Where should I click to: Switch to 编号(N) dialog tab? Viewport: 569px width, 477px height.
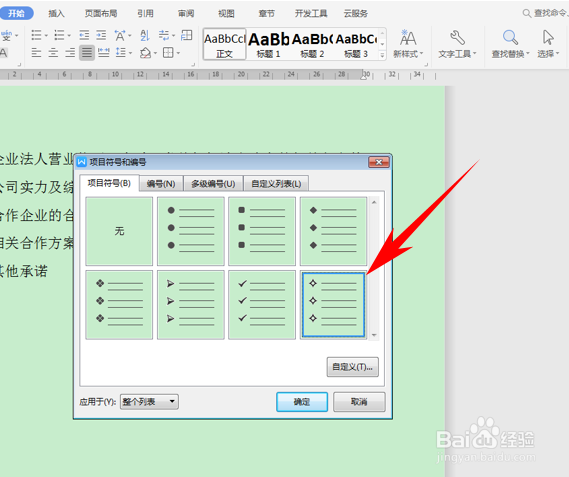[161, 184]
